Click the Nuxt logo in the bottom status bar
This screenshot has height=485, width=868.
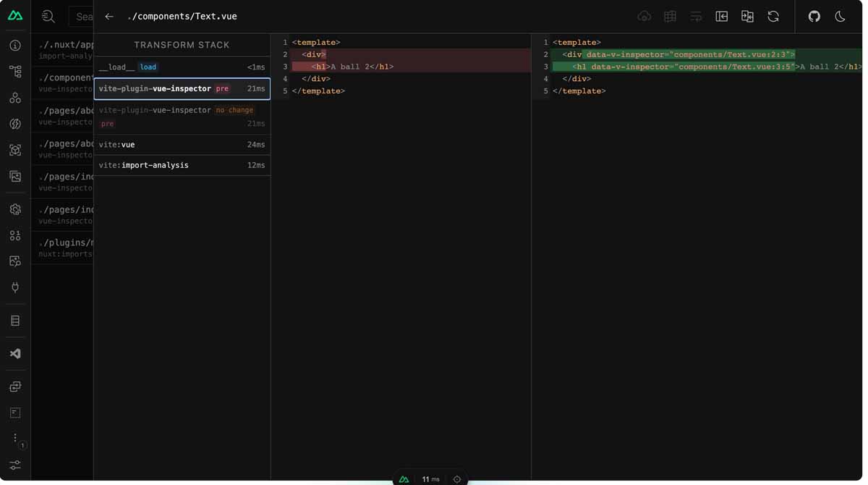[404, 478]
